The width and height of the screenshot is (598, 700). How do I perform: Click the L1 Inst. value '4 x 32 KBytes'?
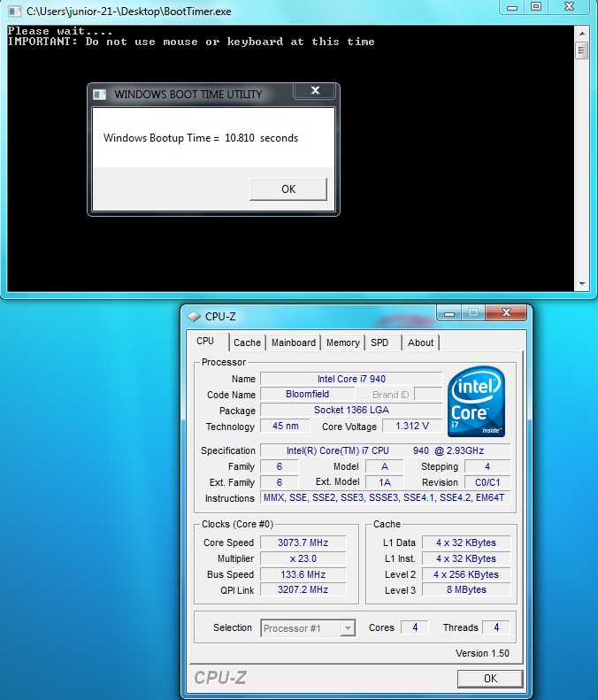pos(466,559)
